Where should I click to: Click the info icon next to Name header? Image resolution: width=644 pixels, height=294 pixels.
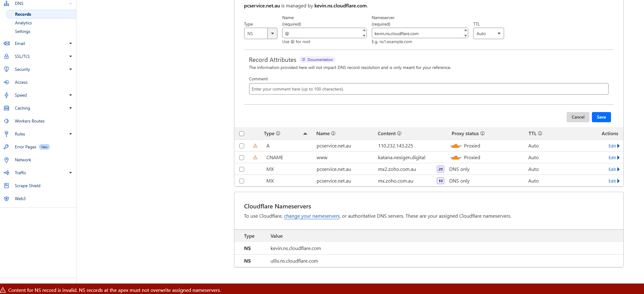(x=333, y=133)
